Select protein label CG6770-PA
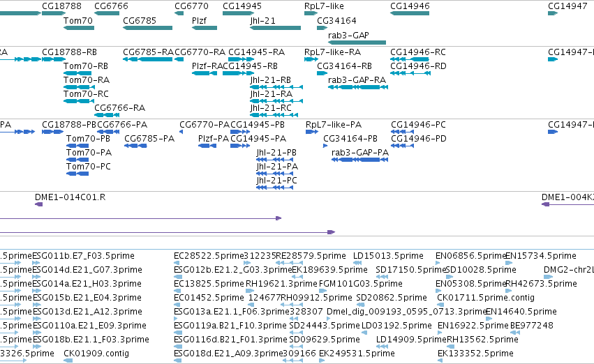This screenshot has width=594, height=364. (x=205, y=125)
